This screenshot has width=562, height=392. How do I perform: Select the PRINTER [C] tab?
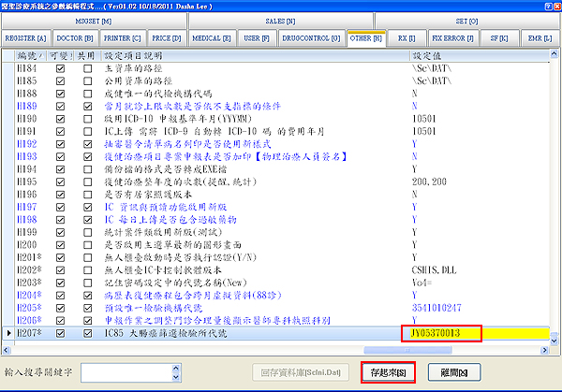[x=124, y=39]
